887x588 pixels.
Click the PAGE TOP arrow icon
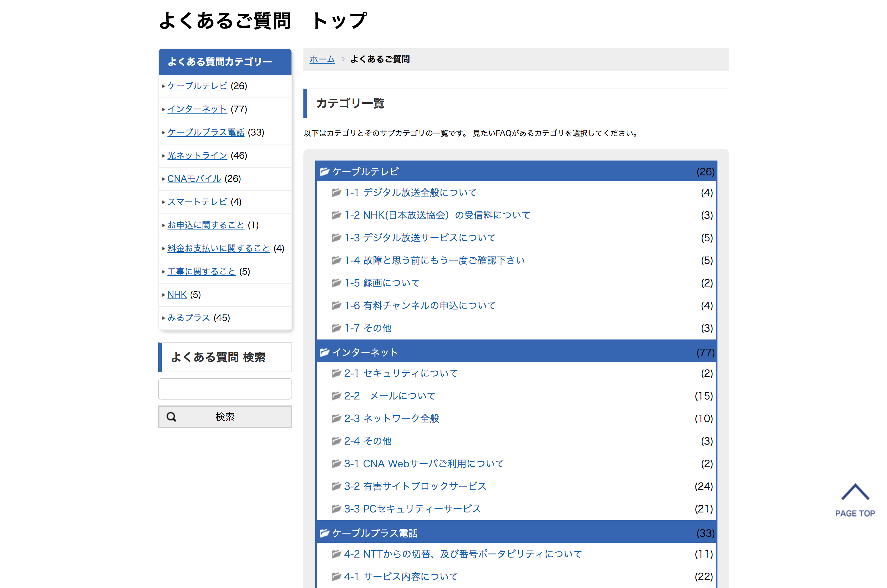tap(855, 492)
